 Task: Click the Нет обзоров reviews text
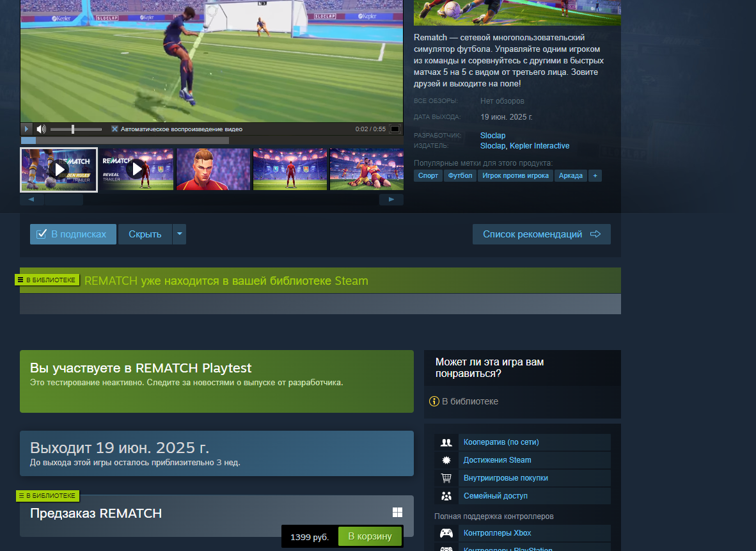pyautogui.click(x=502, y=101)
